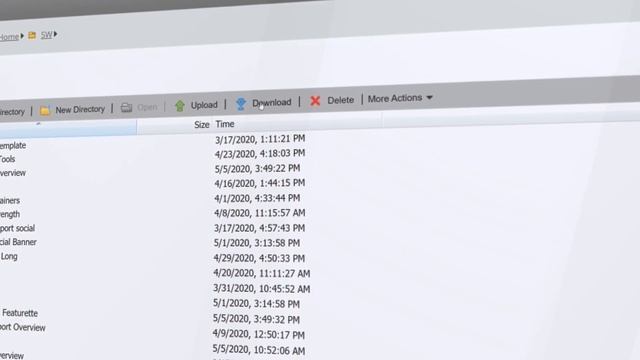Screen dimensions: 640x360
Task: Click the file name ending in 'Featurette'
Action: tap(20, 313)
